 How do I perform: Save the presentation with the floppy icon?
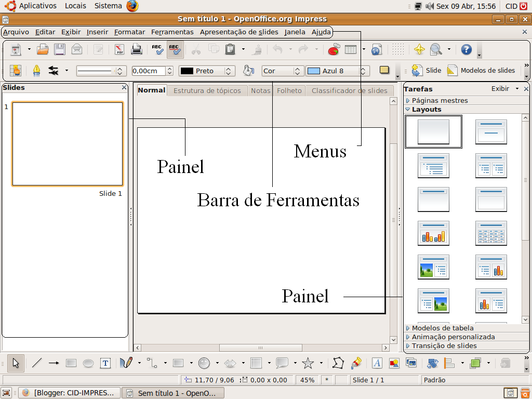coord(60,49)
